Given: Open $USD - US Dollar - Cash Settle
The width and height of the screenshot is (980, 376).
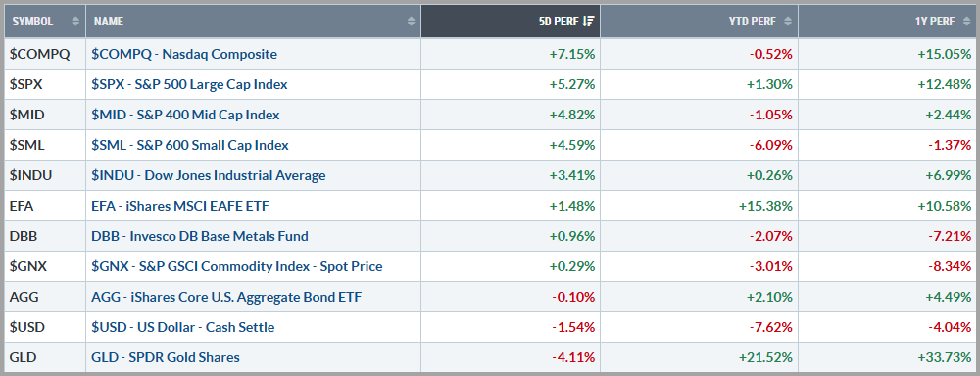Looking at the screenshot, I should tap(183, 327).
